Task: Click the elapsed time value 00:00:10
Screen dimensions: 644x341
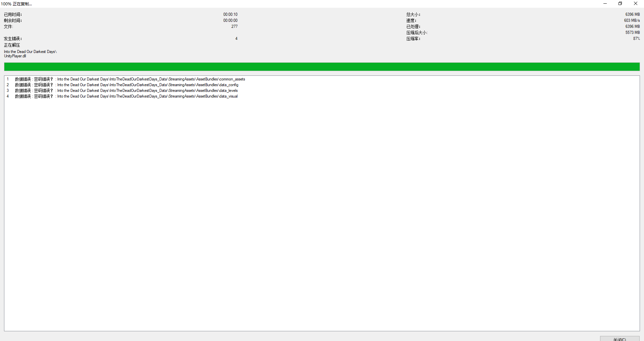Action: (x=230, y=14)
